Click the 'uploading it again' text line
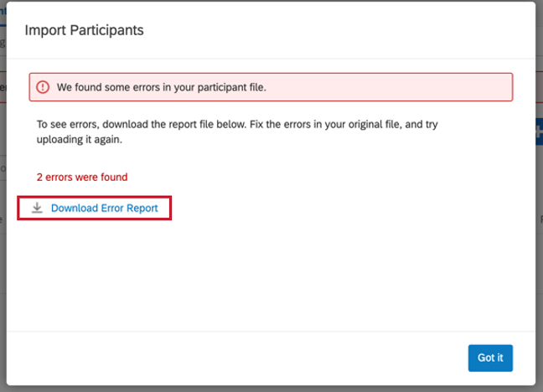 [x=80, y=140]
